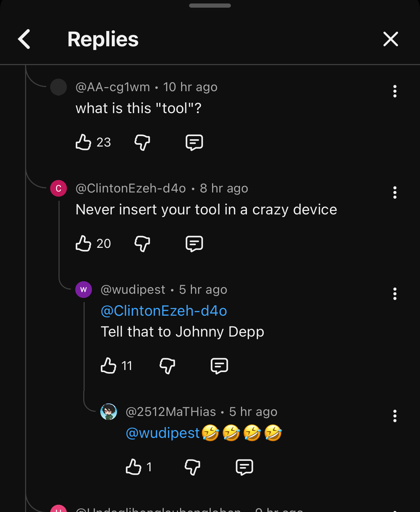Click the blue @wudipest mention link
Screen dimensions: 420x512
pyautogui.click(x=163, y=433)
